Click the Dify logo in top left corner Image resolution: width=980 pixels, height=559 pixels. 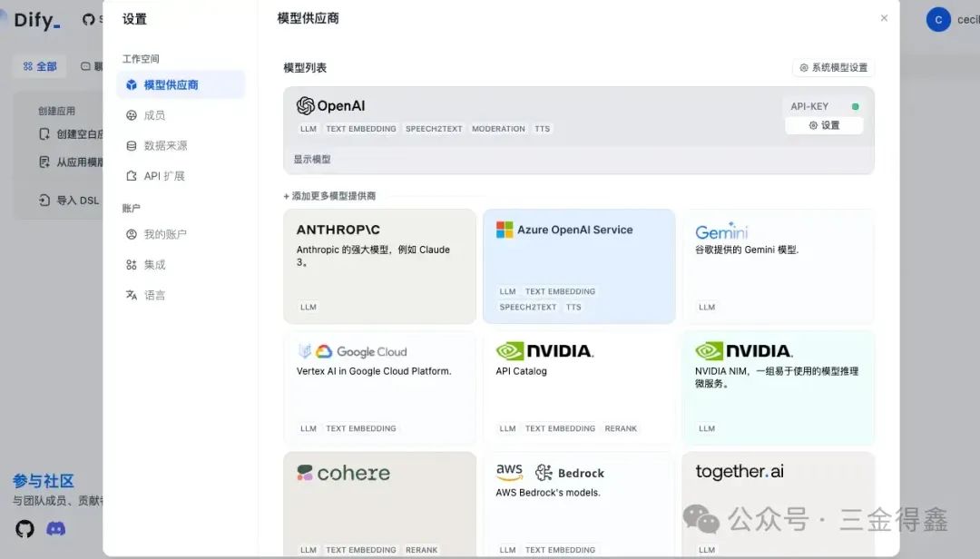(x=34, y=19)
